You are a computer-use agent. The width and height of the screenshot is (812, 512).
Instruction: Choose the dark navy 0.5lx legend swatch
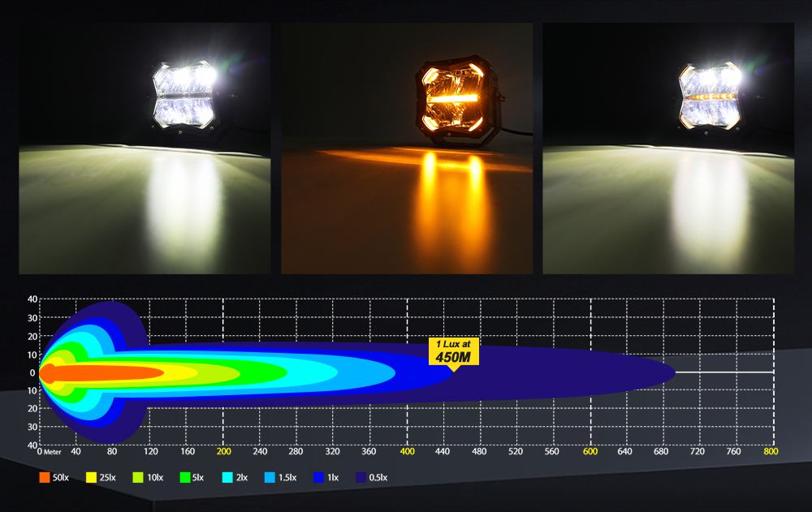tap(361, 478)
